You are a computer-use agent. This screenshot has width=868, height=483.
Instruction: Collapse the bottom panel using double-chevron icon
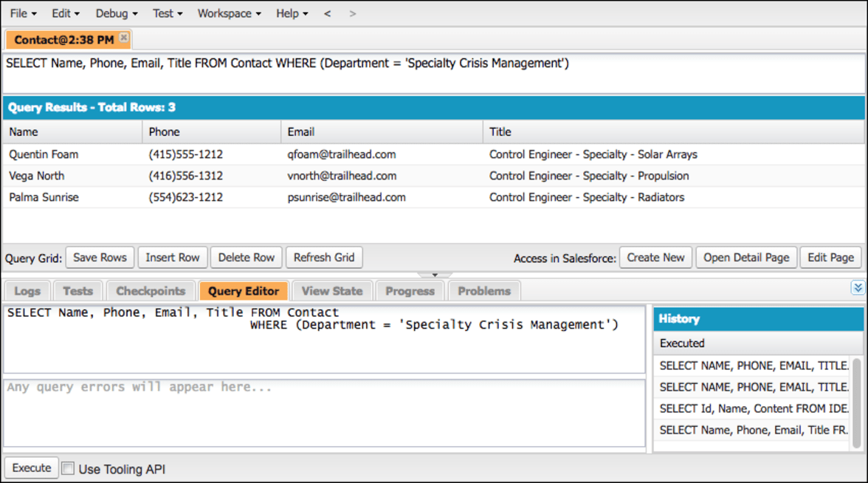[858, 287]
